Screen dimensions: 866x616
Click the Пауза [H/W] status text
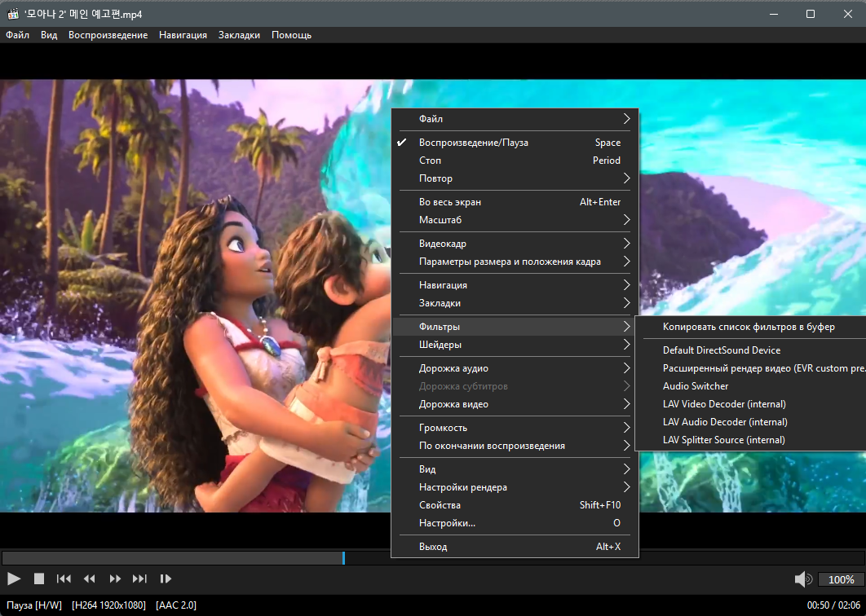[x=34, y=605]
